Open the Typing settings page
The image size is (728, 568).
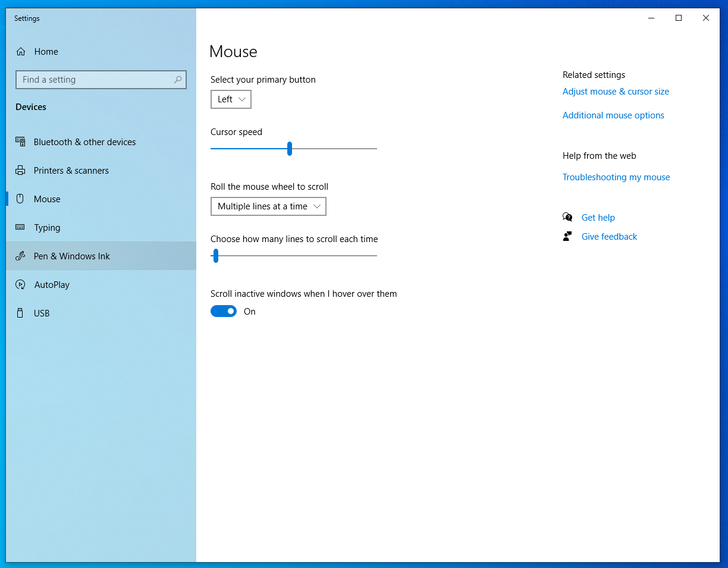coord(47,228)
